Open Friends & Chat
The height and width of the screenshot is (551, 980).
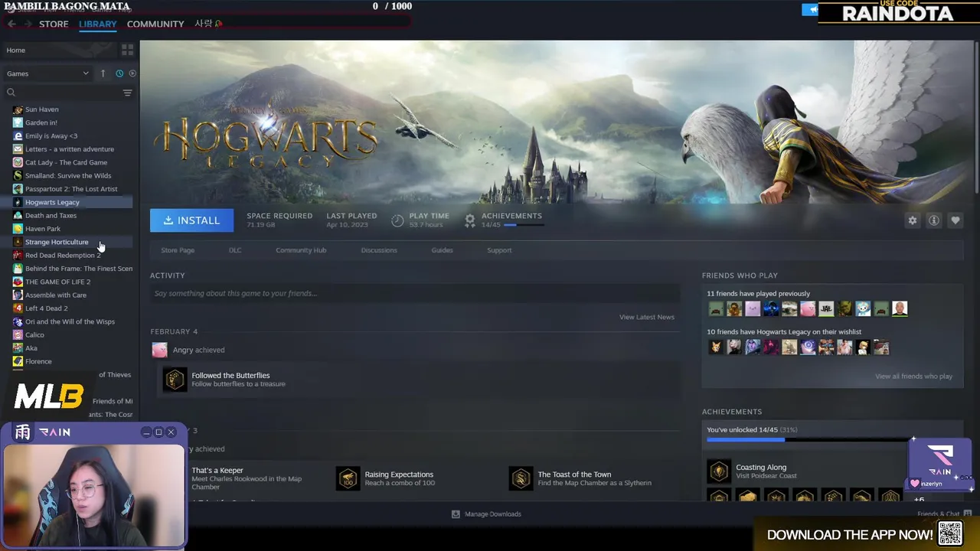(x=945, y=514)
